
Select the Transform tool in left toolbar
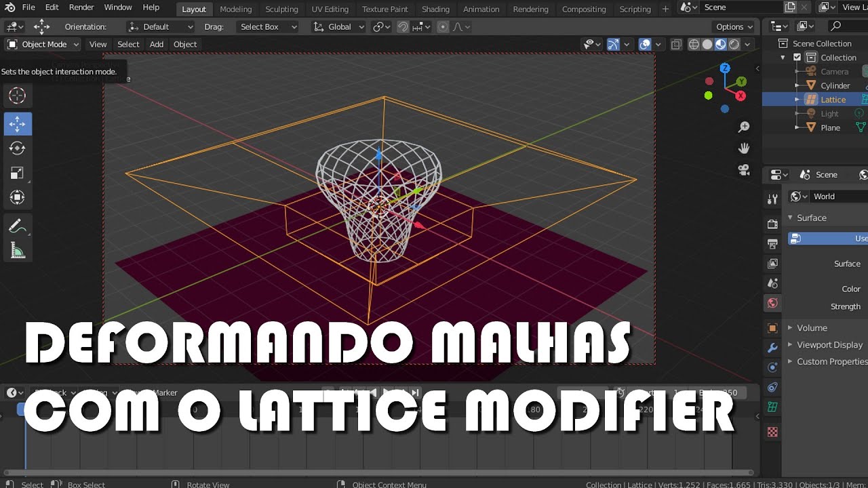[18, 197]
